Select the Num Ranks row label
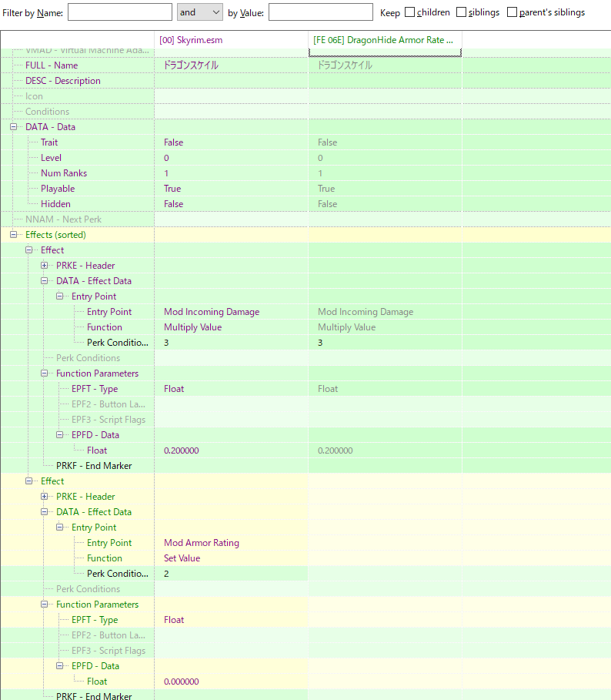 coord(64,173)
